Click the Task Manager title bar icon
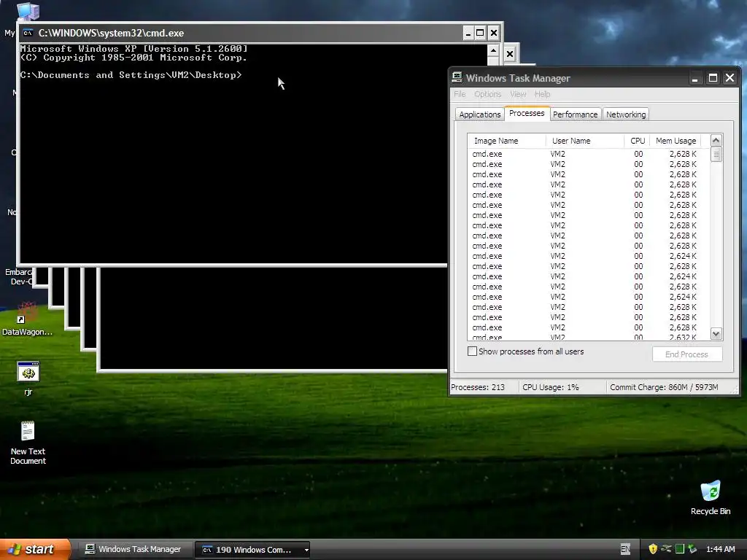Viewport: 747px width, 560px height. click(457, 77)
